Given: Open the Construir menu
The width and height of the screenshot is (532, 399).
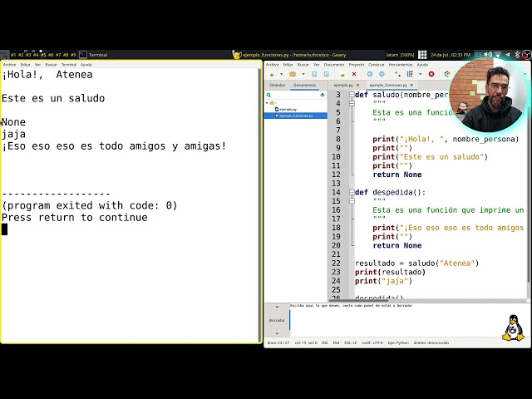Looking at the screenshot, I should click(x=377, y=65).
